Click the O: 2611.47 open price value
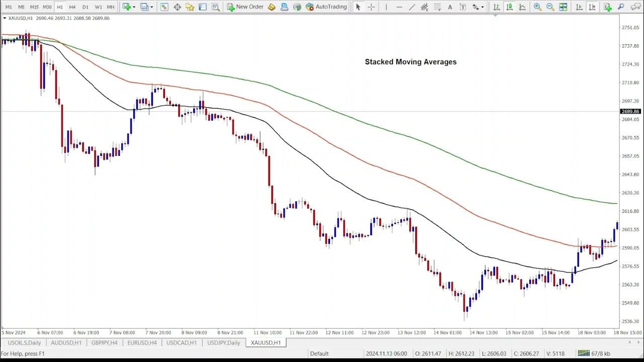 429,353
